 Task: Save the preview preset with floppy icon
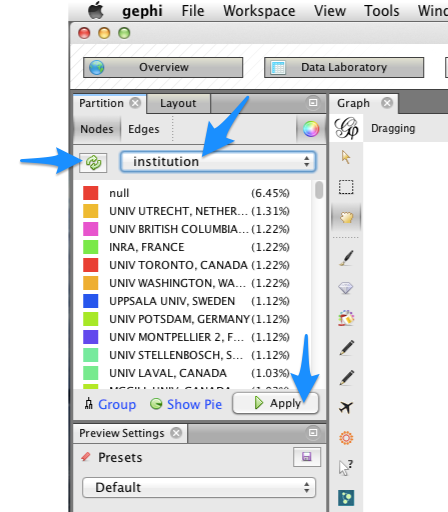pyautogui.click(x=307, y=457)
